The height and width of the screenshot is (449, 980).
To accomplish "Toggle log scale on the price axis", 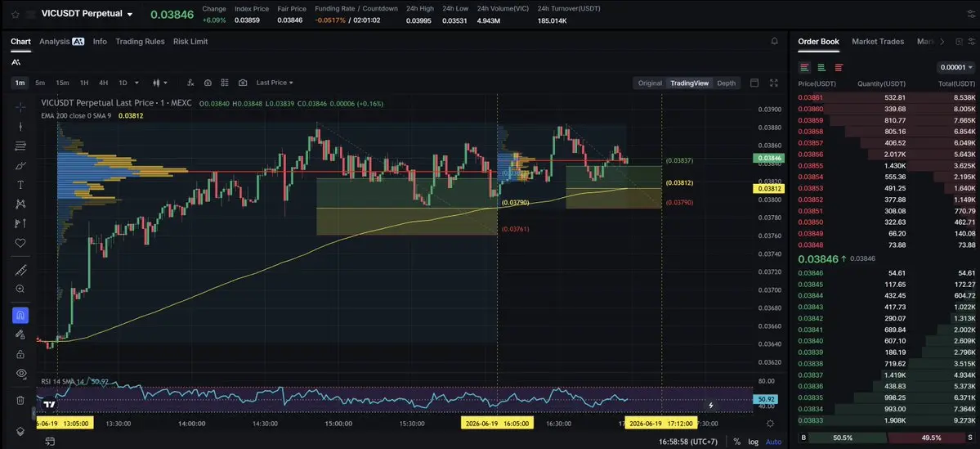I will (753, 442).
